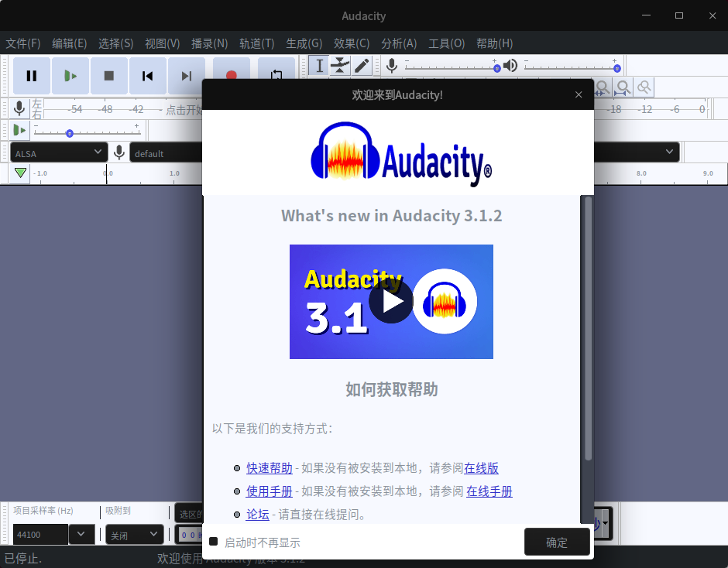Check the 启动时不再显示 checkbox
This screenshot has width=728, height=568.
click(213, 542)
